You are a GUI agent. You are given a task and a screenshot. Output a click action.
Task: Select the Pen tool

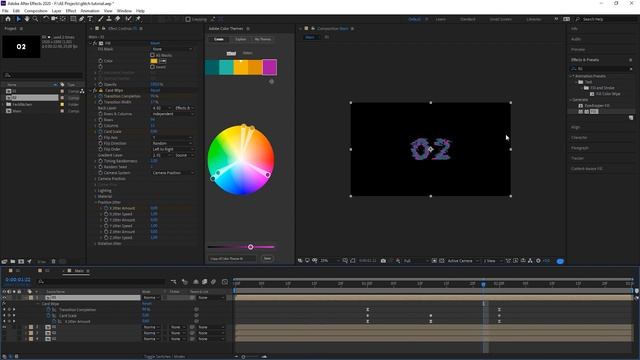pos(82,19)
